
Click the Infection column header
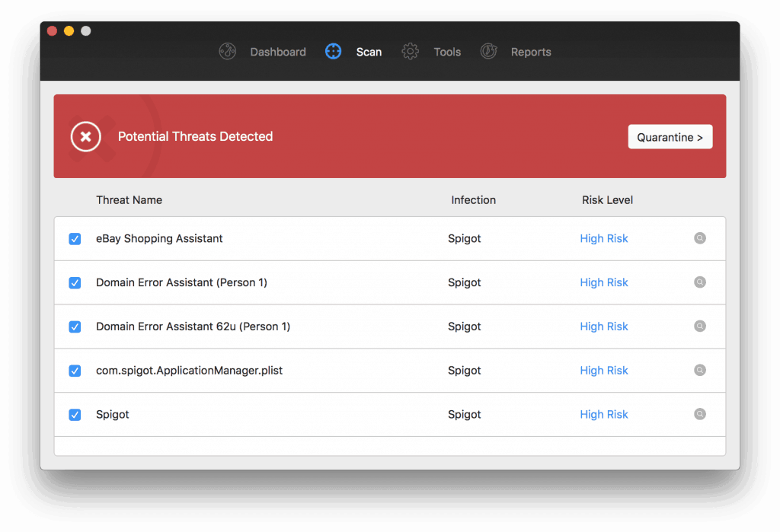pos(473,199)
